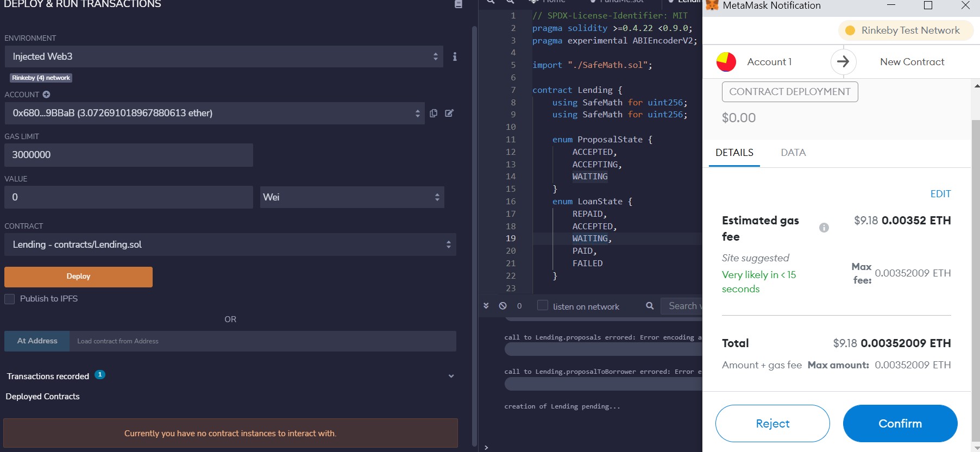Image resolution: width=980 pixels, height=452 pixels.
Task: Click 'contract Lending {' code line
Action: 577,90
